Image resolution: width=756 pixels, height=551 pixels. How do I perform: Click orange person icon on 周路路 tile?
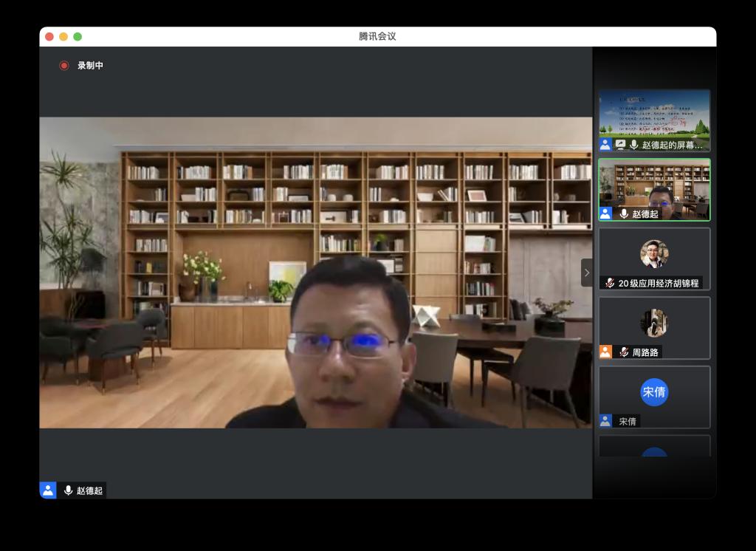605,352
